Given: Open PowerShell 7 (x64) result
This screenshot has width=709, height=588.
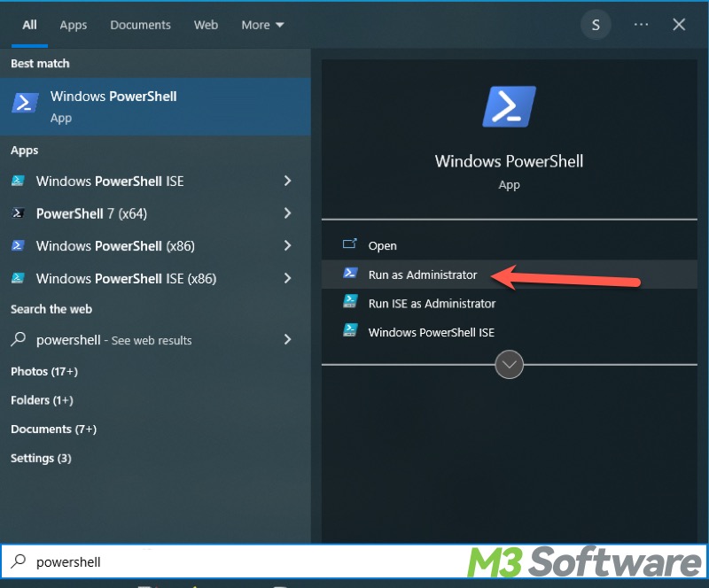Looking at the screenshot, I should tap(155, 213).
